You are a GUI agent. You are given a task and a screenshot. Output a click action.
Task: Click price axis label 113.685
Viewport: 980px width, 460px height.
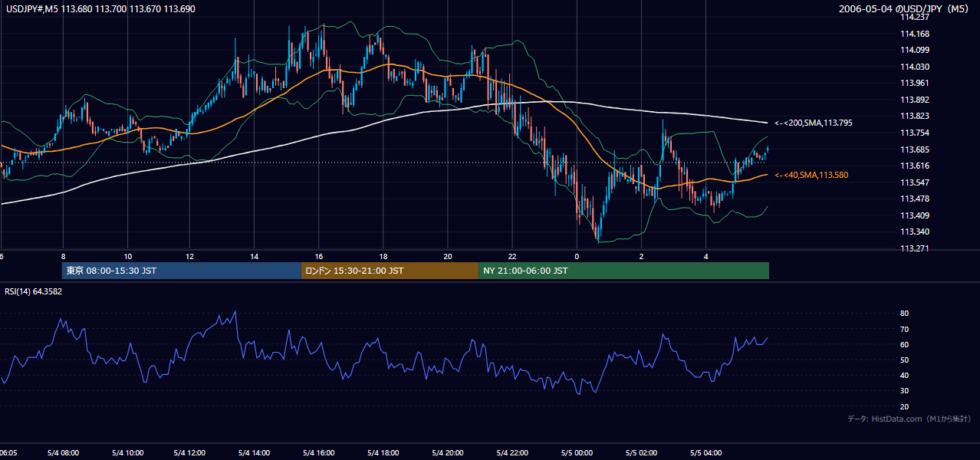(914, 149)
